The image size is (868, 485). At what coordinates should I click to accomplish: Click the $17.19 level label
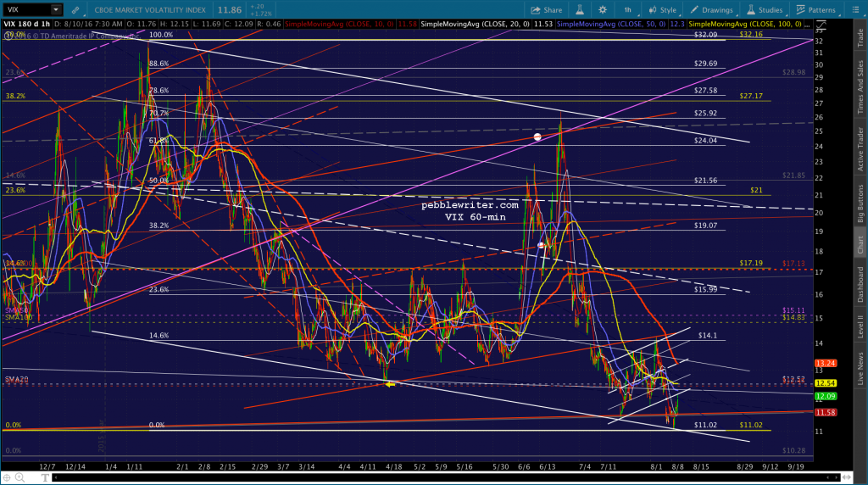pyautogui.click(x=751, y=263)
